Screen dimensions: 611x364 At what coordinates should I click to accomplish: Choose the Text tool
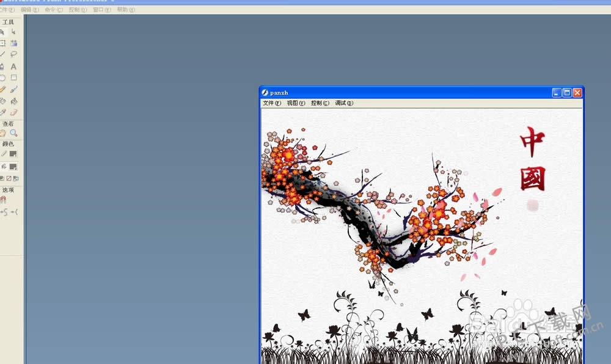(13, 66)
